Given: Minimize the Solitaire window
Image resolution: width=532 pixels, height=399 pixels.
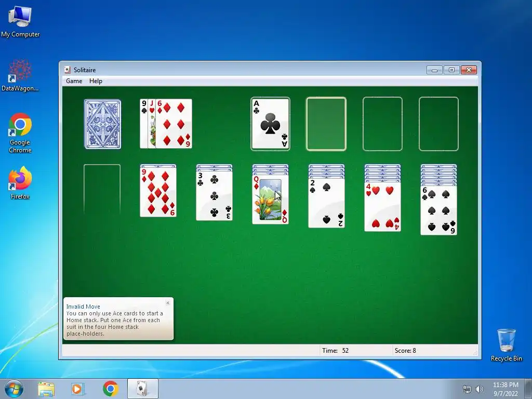Looking at the screenshot, I should [434, 70].
